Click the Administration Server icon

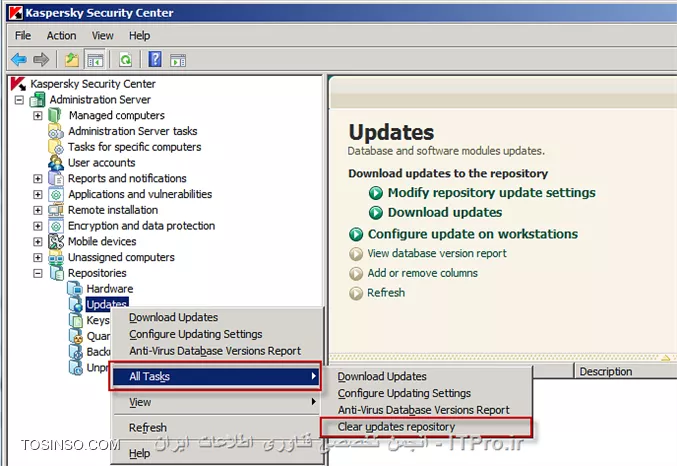(37, 100)
